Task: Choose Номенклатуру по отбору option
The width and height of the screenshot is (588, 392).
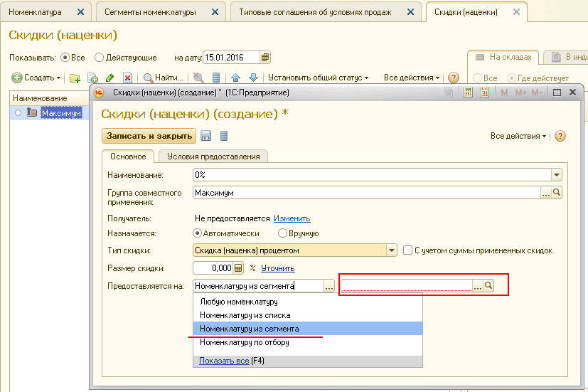Action: pos(307,342)
